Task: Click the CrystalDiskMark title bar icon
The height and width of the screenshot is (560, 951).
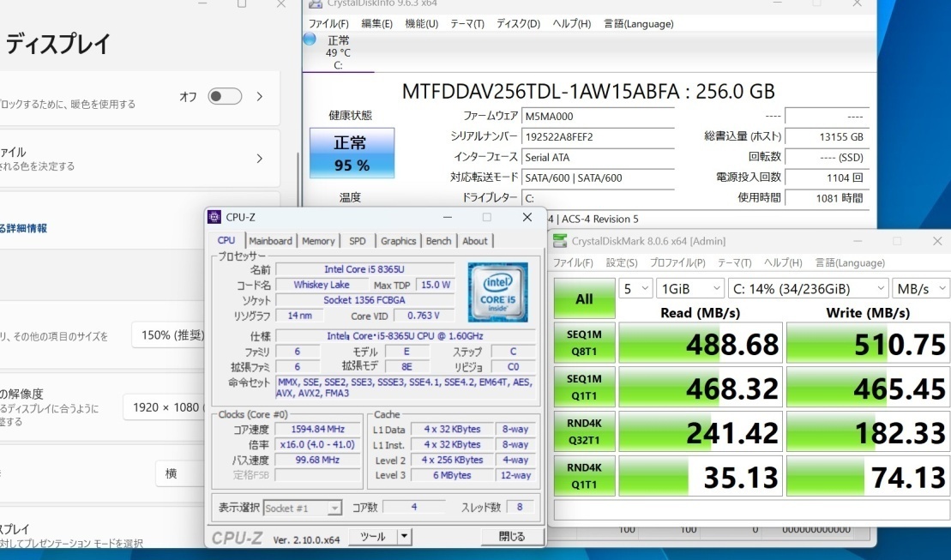Action: [x=560, y=241]
